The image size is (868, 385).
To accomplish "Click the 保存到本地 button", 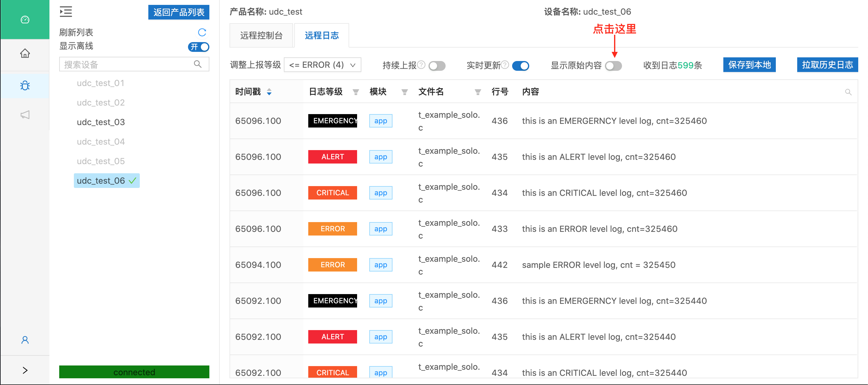I will pos(749,65).
